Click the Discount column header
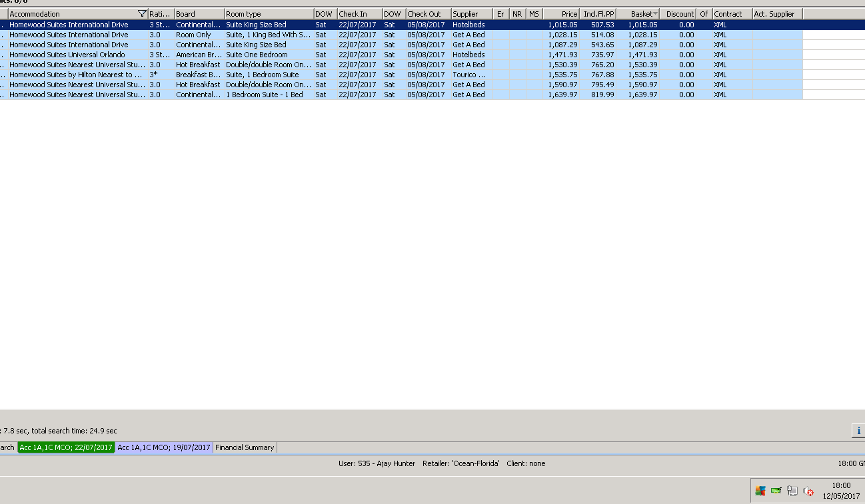865x504 pixels. coord(678,14)
